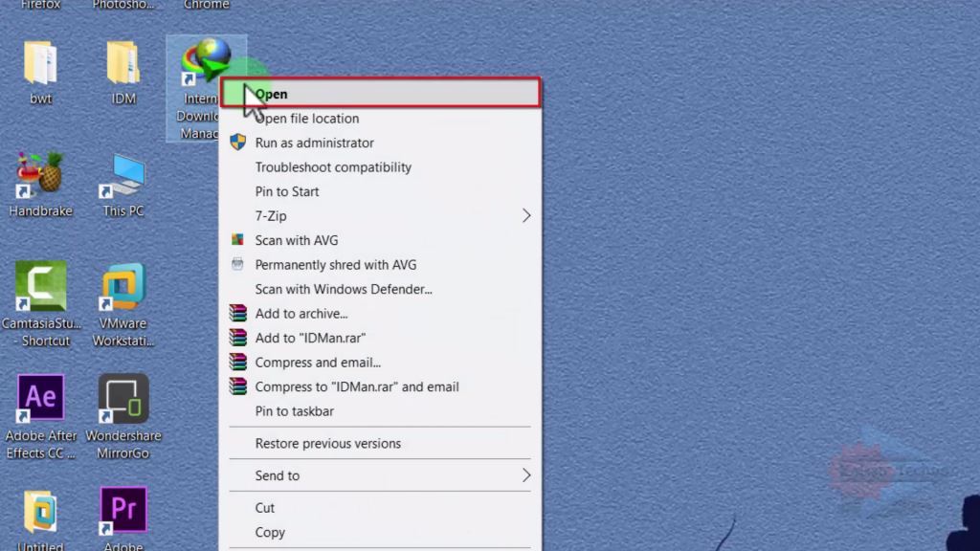Screen dimensions: 980x551
Task: Choose Add to archive...
Action: (x=381, y=313)
